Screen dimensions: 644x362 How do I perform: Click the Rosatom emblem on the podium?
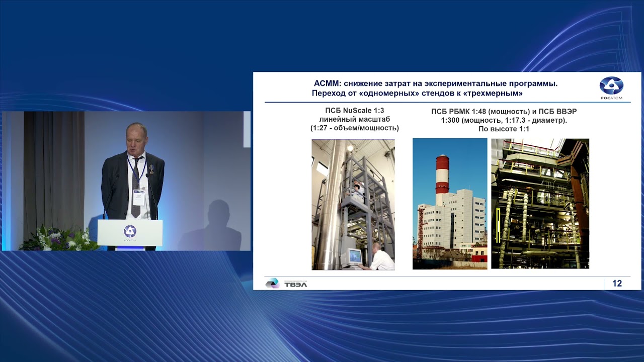130,232
